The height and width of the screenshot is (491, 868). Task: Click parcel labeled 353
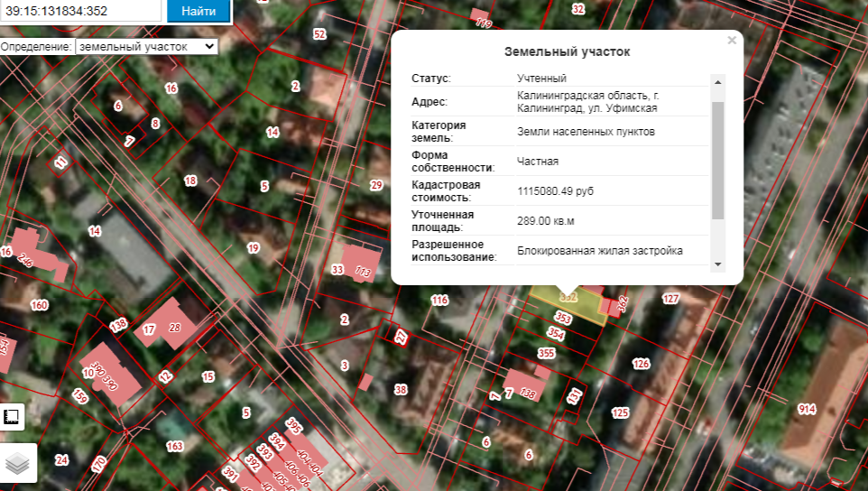pyautogui.click(x=564, y=318)
